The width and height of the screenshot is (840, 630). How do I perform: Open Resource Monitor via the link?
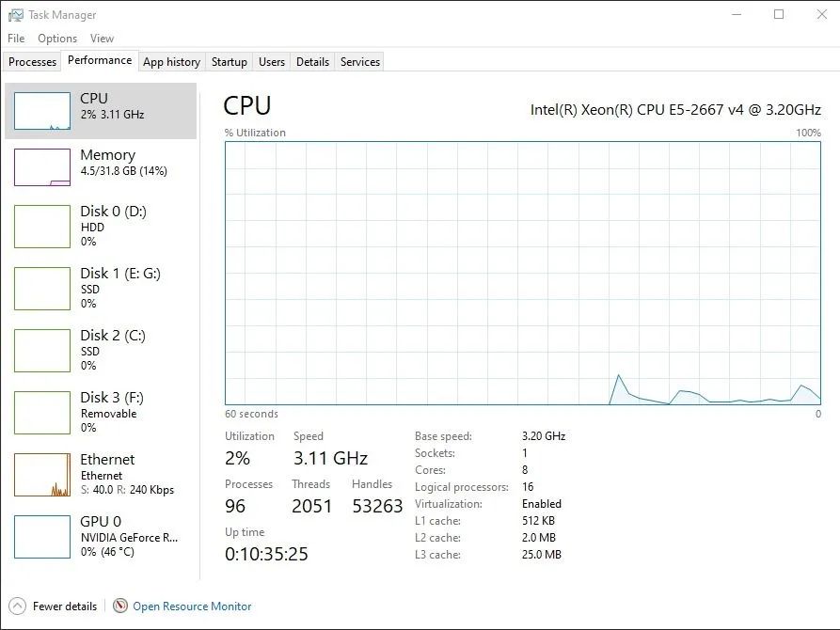[192, 606]
